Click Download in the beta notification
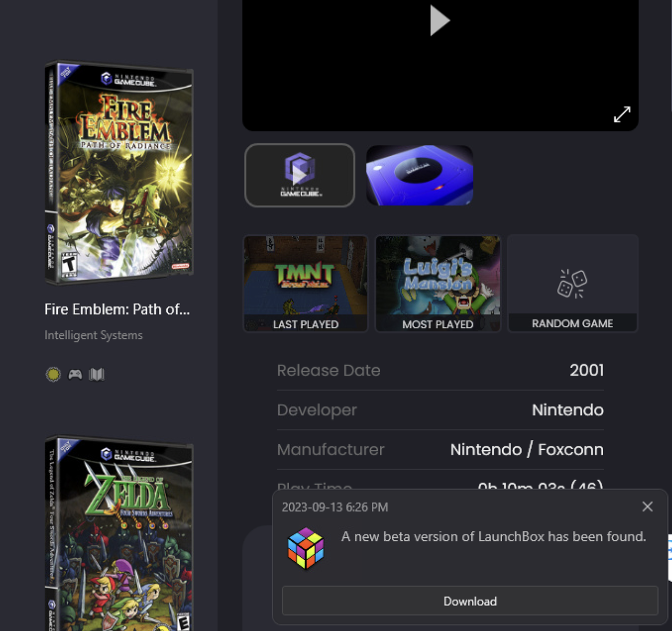 (x=470, y=601)
